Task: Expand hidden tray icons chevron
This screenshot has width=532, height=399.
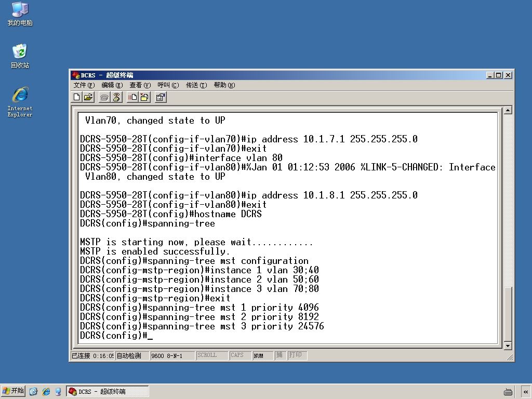Action: (526, 392)
